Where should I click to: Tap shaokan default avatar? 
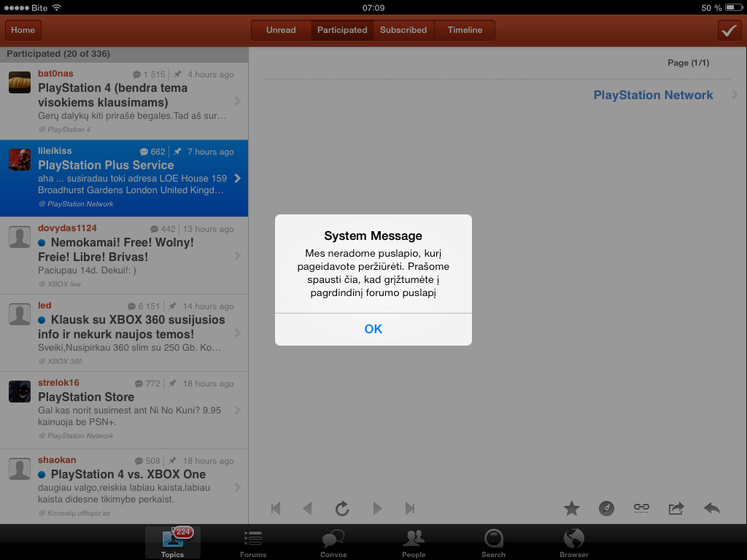click(20, 469)
